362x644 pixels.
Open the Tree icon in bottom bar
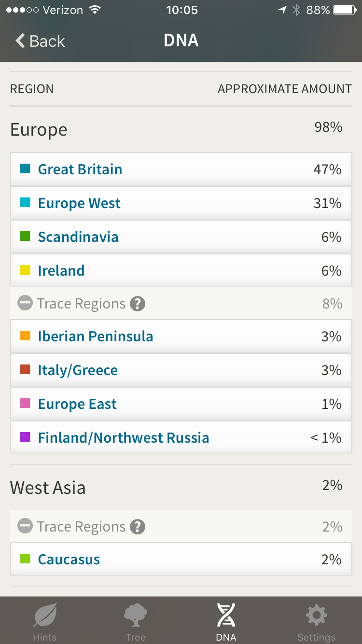tap(136, 616)
